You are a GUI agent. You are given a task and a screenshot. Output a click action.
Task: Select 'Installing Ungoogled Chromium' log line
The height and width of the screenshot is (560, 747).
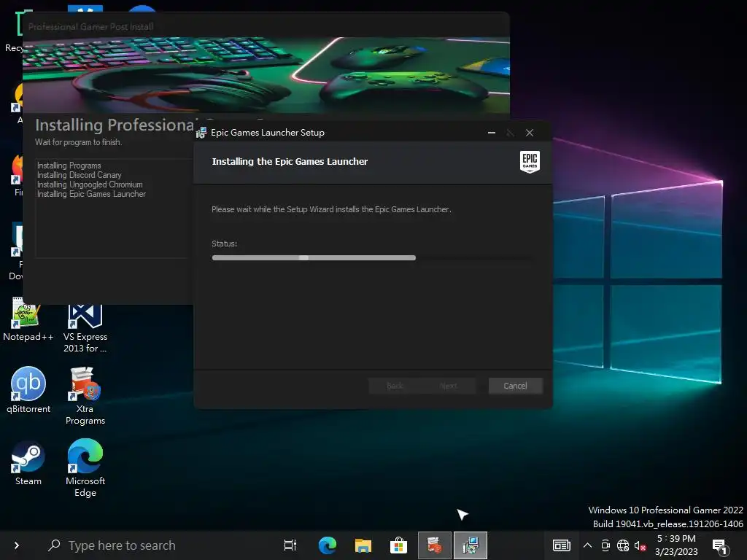click(90, 184)
